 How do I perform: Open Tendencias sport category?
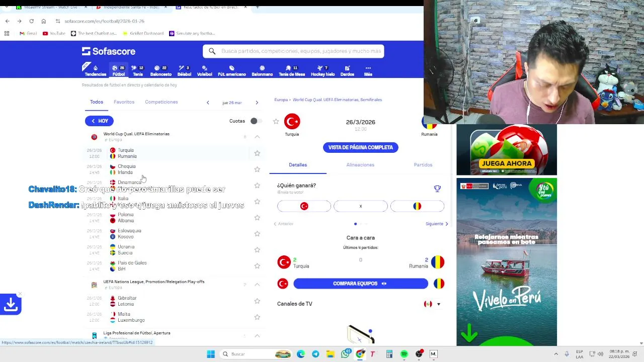95,70
